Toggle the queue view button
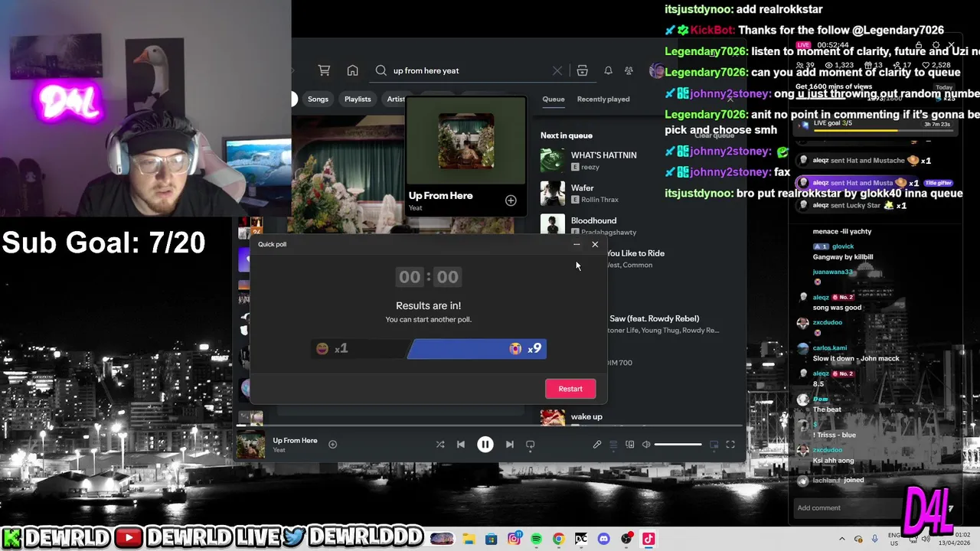The width and height of the screenshot is (980, 551). [x=613, y=444]
